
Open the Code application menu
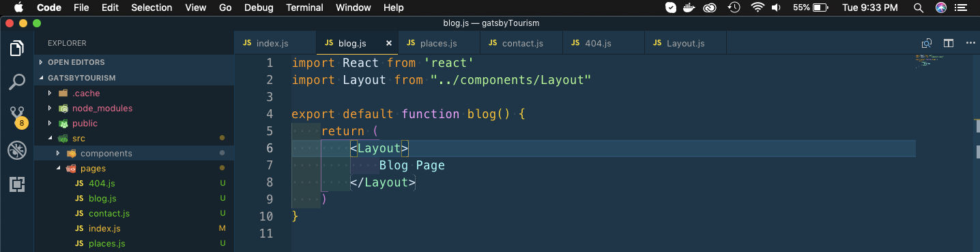(48, 8)
